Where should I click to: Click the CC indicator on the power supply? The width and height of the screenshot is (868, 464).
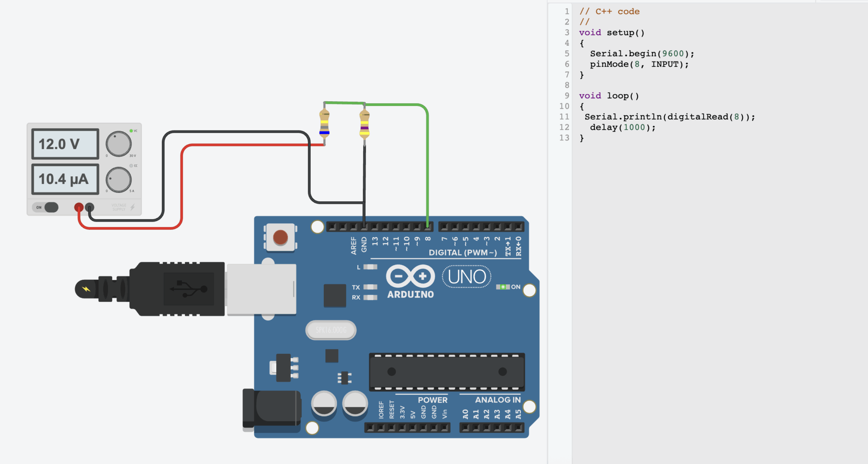click(131, 165)
